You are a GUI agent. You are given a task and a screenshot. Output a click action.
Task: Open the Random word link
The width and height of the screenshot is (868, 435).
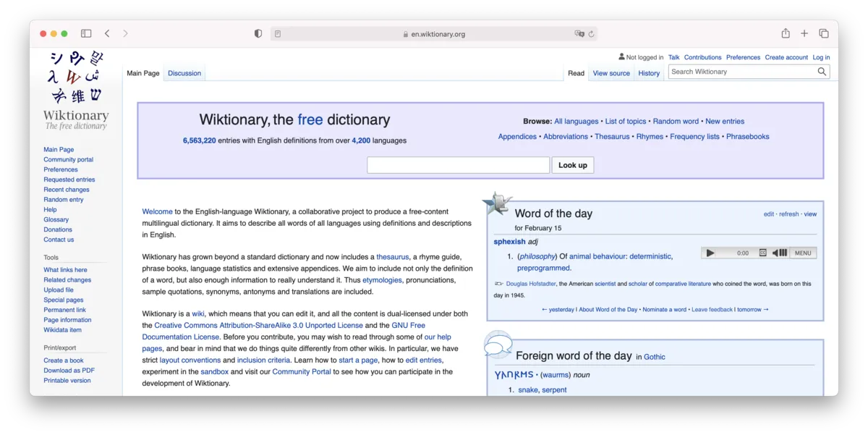[676, 122]
